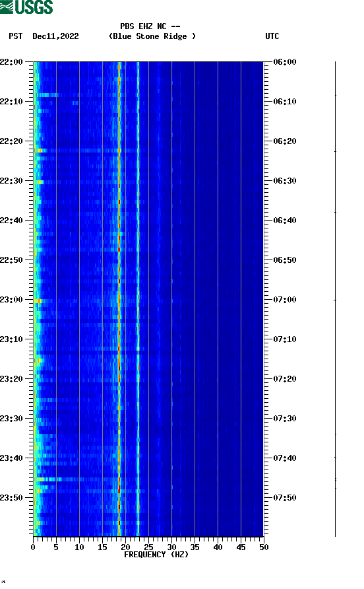Click the 40 Hz frequency tick label
The width and height of the screenshot is (364, 589).
[218, 547]
